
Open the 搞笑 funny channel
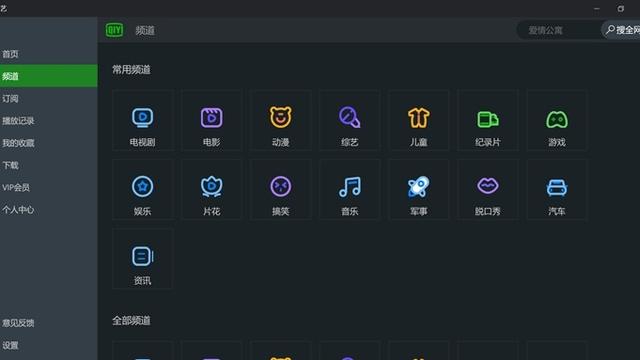coord(280,190)
